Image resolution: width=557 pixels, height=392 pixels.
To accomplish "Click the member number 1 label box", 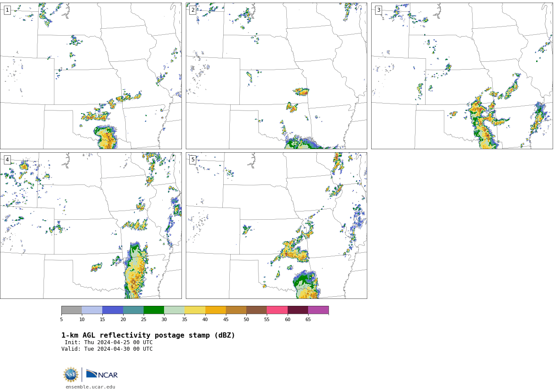I will [x=7, y=10].
